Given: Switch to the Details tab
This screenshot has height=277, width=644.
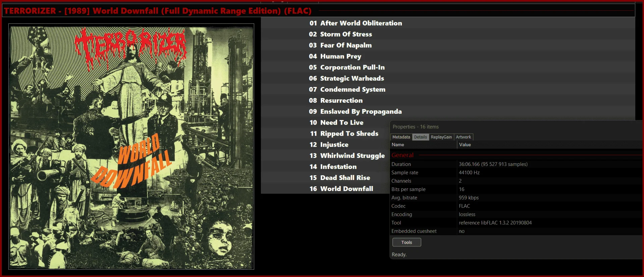Looking at the screenshot, I should 420,137.
